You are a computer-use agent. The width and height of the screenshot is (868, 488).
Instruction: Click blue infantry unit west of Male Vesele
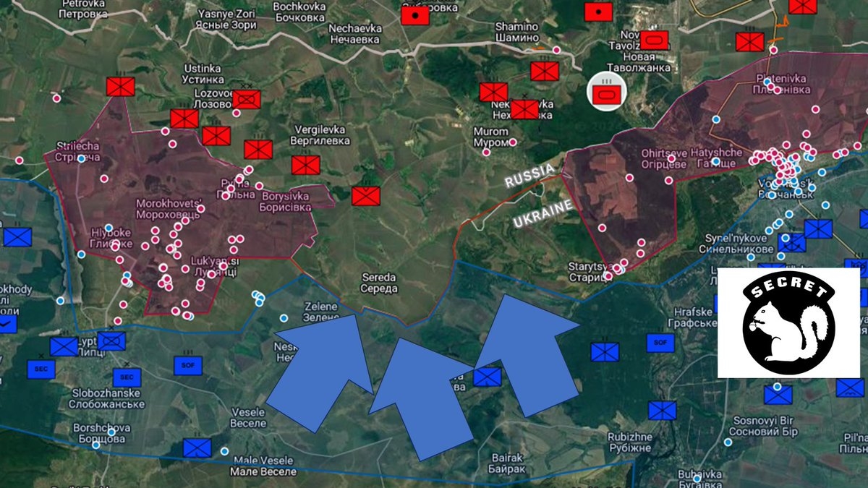pos(197,448)
